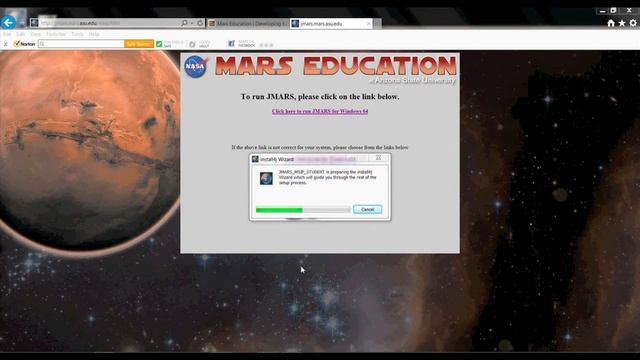Screen dimensions: 640x360
Task: Click the install4j Wizard progress bar
Action: click(303, 210)
